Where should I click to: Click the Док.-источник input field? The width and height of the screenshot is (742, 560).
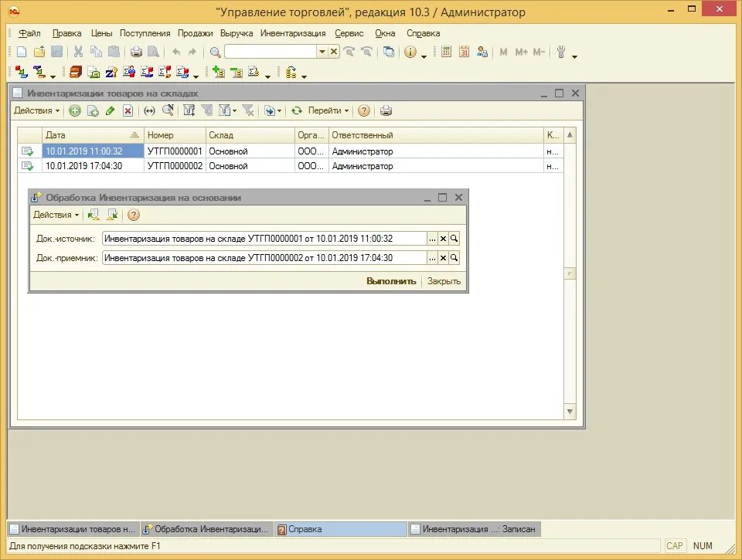point(264,239)
